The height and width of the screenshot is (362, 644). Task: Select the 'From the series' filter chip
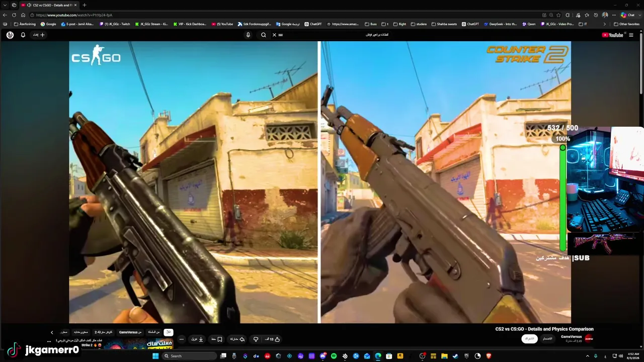click(154, 332)
